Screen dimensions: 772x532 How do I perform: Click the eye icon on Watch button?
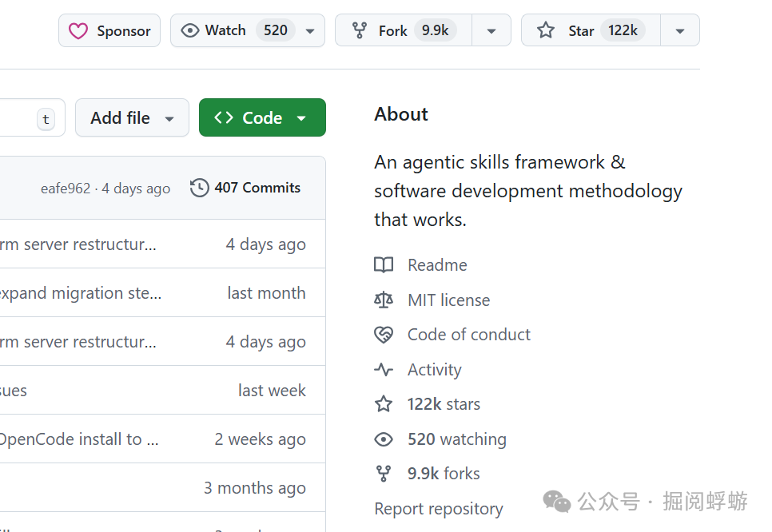click(x=189, y=31)
